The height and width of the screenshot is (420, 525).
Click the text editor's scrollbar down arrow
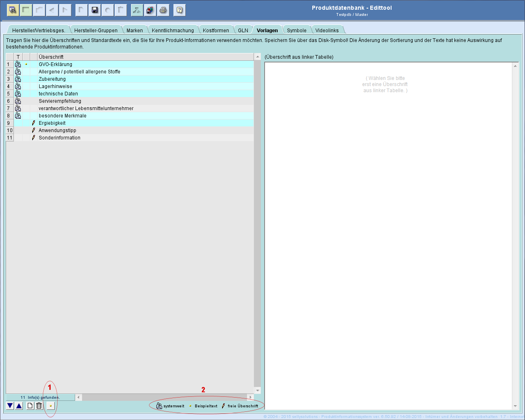(x=515, y=406)
